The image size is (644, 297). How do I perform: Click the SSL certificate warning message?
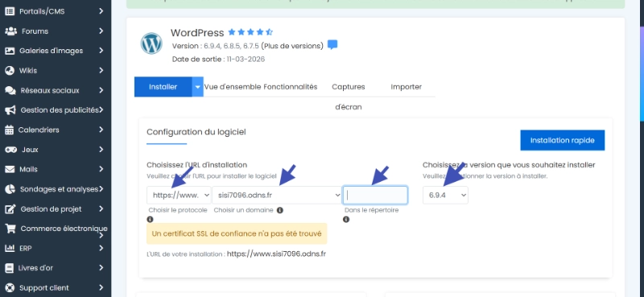click(237, 233)
